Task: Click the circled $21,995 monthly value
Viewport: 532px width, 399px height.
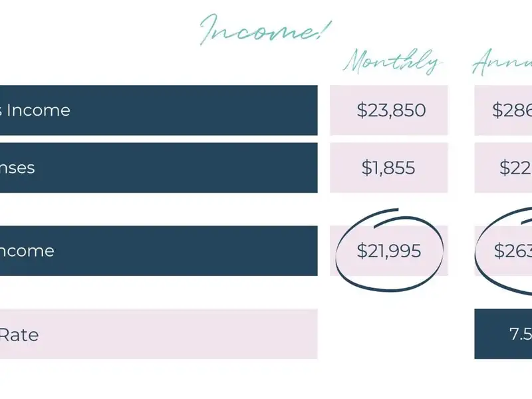Action: pos(389,251)
